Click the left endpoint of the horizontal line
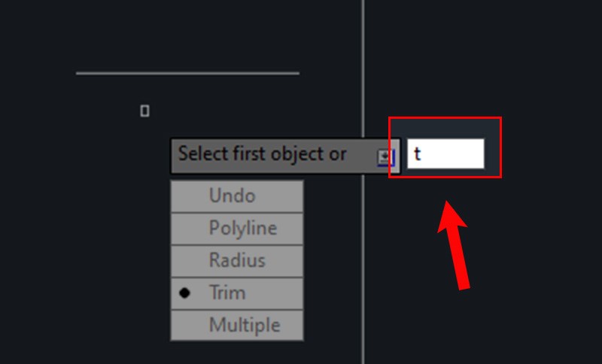 tap(78, 73)
